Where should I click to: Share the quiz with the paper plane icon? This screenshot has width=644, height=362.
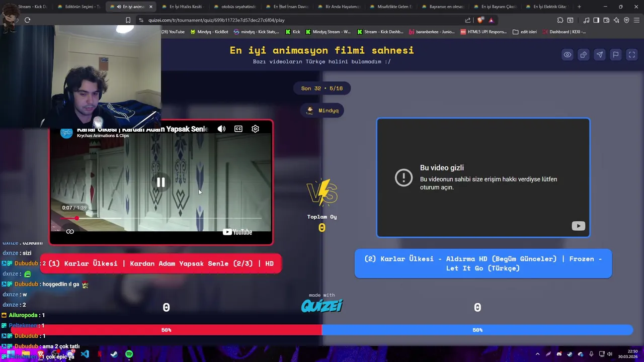pyautogui.click(x=600, y=55)
